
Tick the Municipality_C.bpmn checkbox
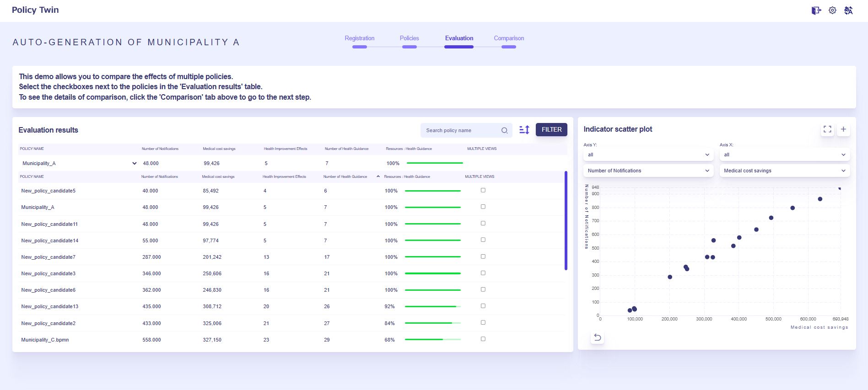483,339
